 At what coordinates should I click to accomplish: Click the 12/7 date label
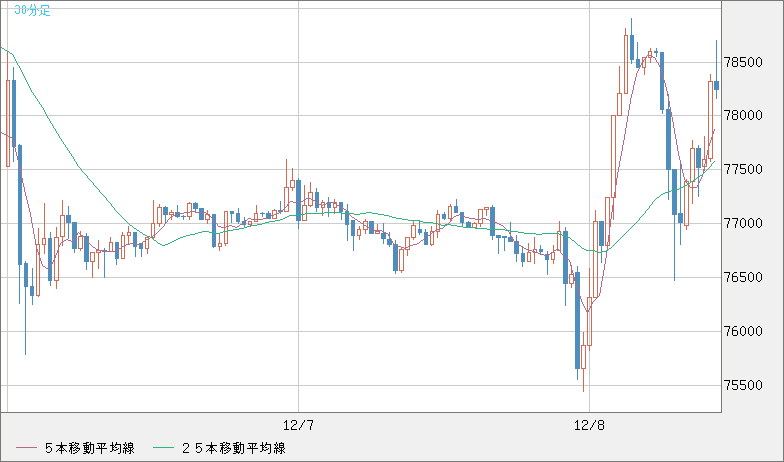click(x=298, y=426)
